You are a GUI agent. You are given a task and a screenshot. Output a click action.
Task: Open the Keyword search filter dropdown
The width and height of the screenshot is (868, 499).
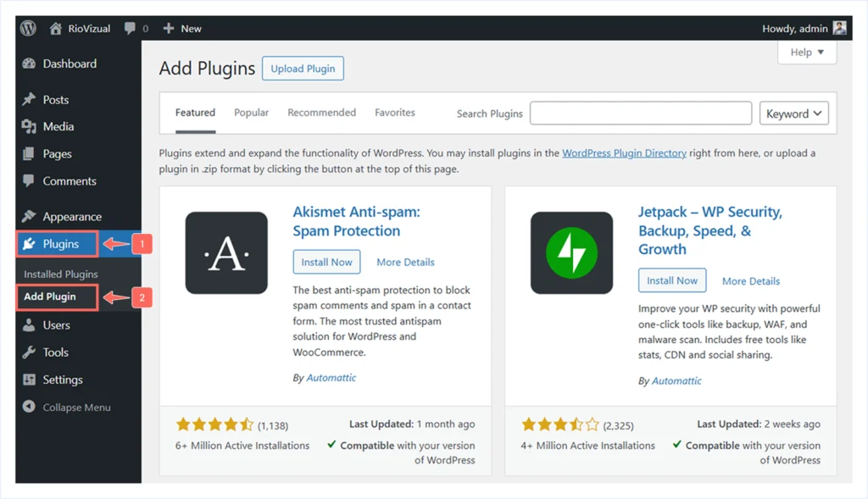point(793,113)
